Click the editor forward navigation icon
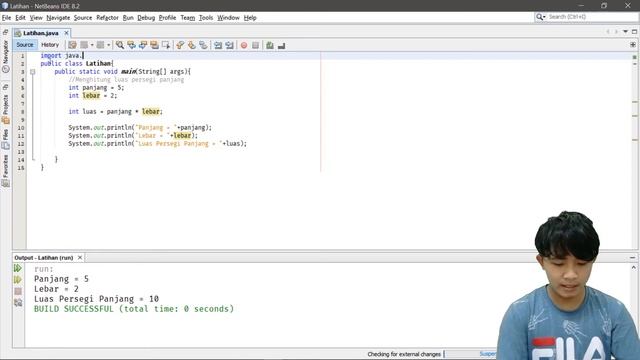This screenshot has height=360, width=640. click(100, 45)
